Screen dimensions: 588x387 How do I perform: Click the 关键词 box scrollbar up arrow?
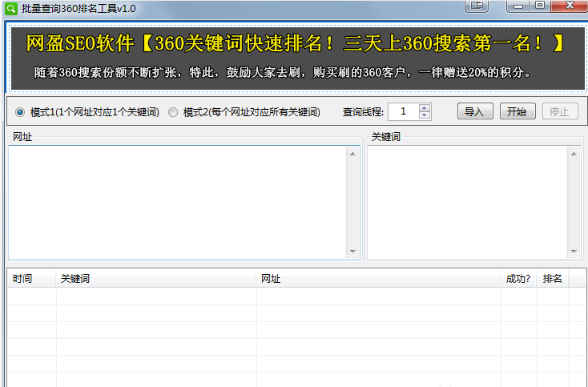tap(574, 154)
